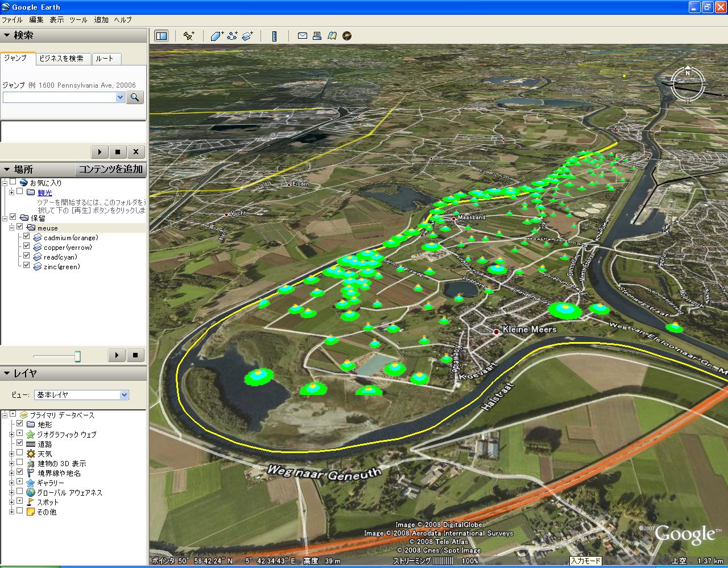Open the Ruler measurement tool

click(274, 36)
